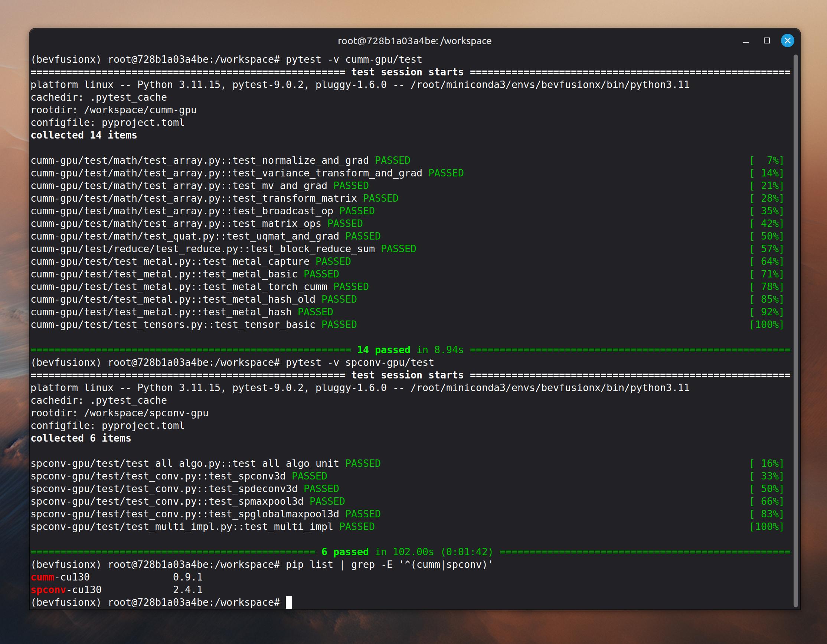Minimize the terminal window

click(x=746, y=41)
